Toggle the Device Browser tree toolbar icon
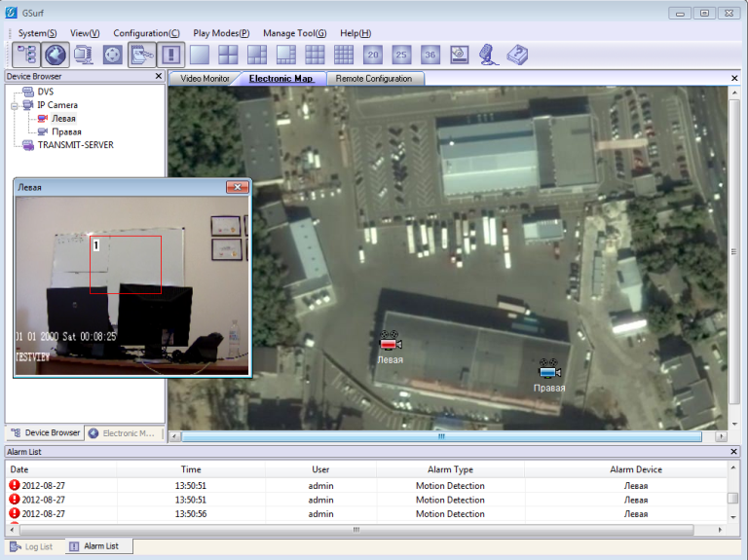Image resolution: width=748 pixels, height=560 pixels. (x=26, y=55)
